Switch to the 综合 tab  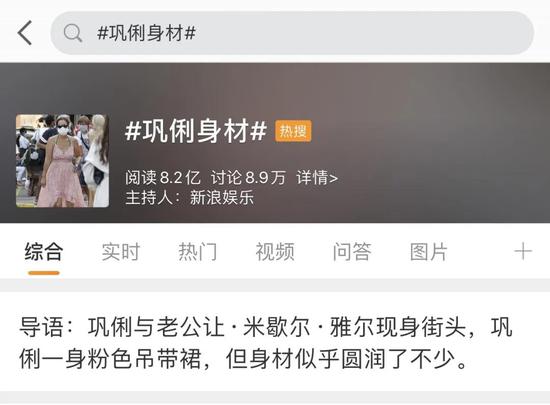coord(44,251)
